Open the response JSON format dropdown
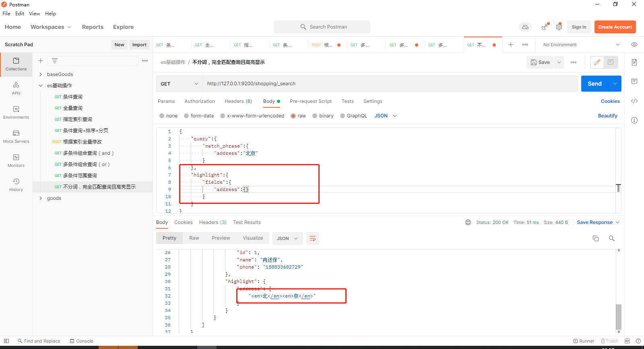This screenshot has height=349, width=644. point(288,238)
